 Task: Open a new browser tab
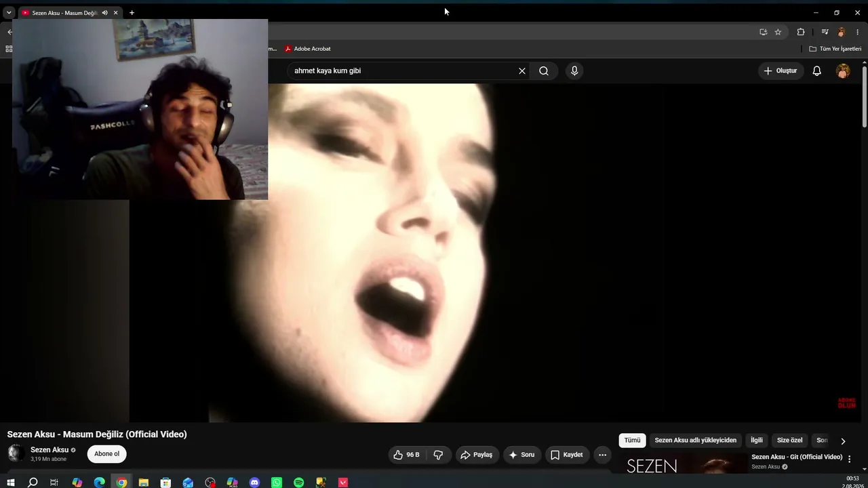coord(132,13)
